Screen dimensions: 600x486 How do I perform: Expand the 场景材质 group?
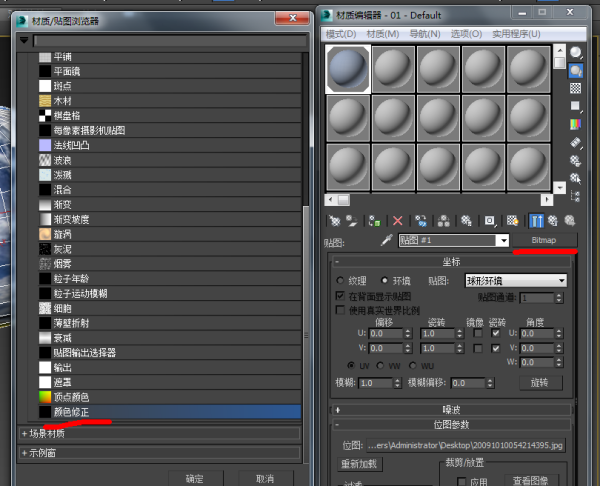point(159,433)
